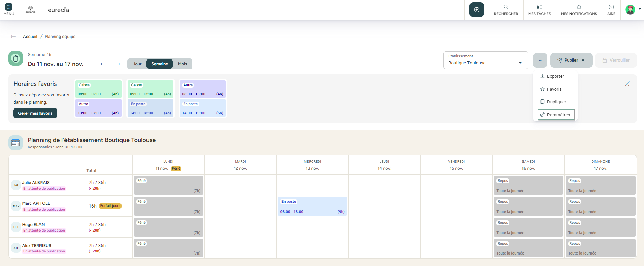Select the Semaine view
Screen dimensions: 644x266
159,64
